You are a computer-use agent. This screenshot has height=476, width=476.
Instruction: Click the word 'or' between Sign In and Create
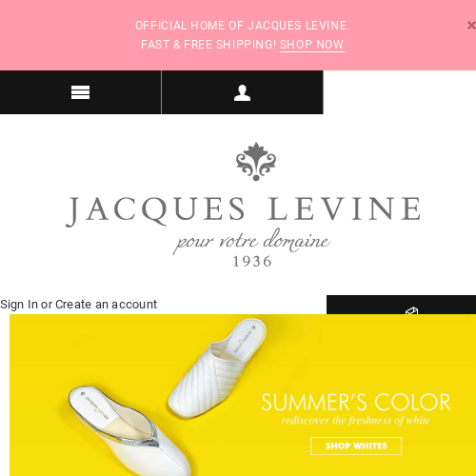(47, 305)
